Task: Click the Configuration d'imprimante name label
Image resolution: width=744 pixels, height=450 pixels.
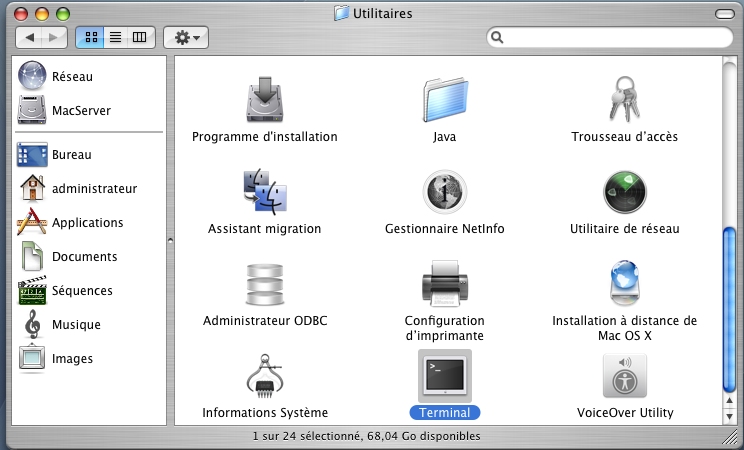Action: tap(445, 328)
